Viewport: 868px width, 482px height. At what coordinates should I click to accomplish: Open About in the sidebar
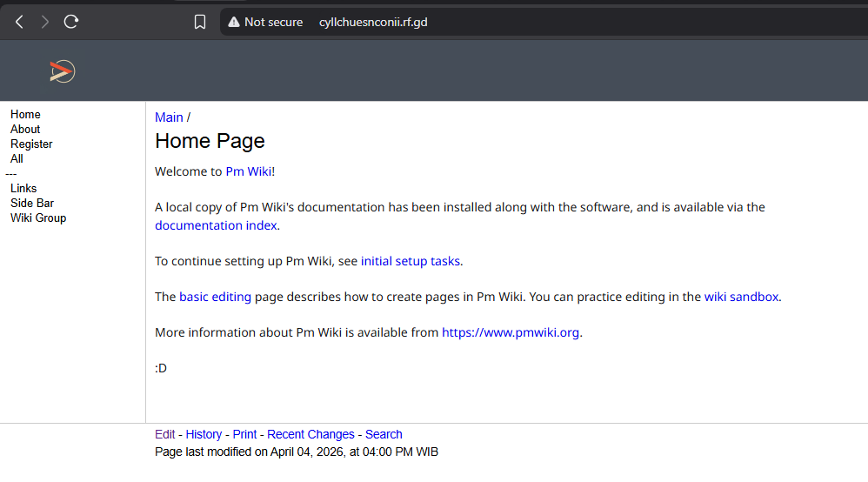coord(25,129)
